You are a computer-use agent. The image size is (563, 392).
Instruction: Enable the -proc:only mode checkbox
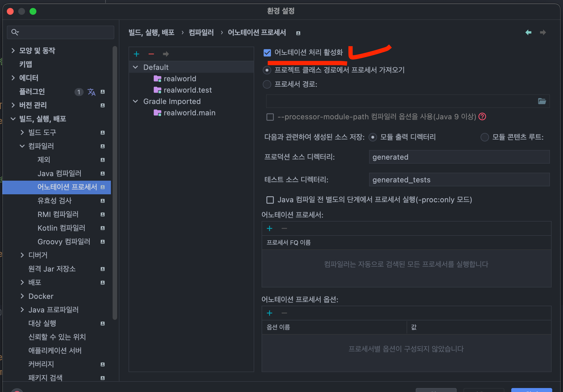point(270,200)
